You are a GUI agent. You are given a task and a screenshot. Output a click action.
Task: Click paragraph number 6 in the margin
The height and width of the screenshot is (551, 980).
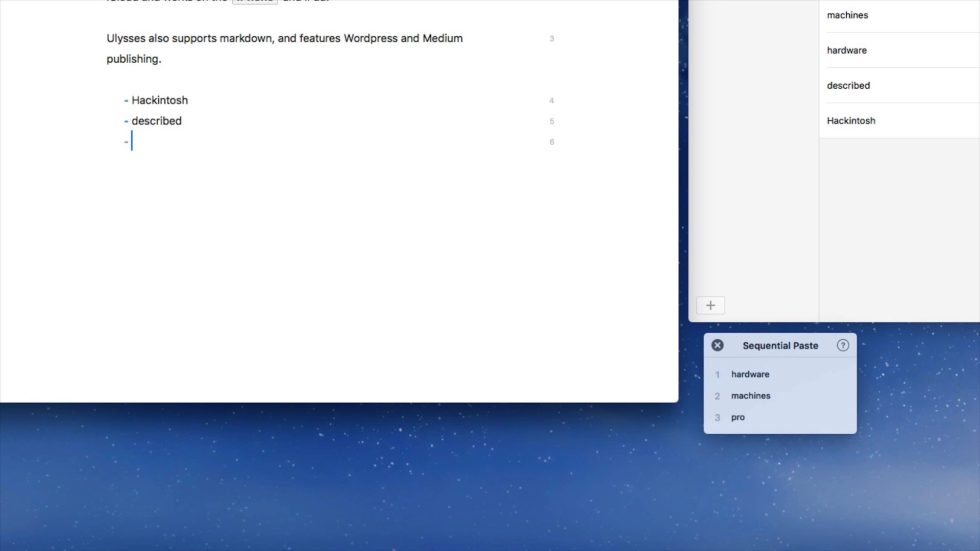tap(551, 142)
